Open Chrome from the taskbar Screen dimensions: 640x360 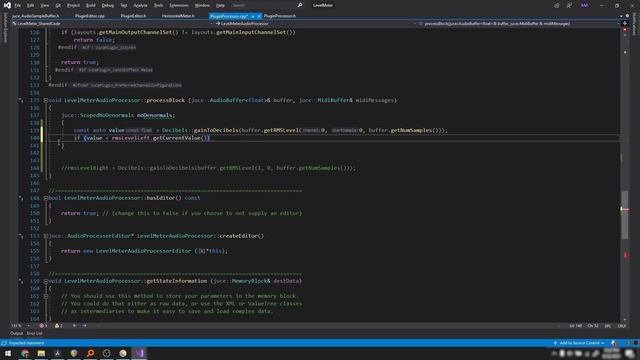(x=25, y=353)
